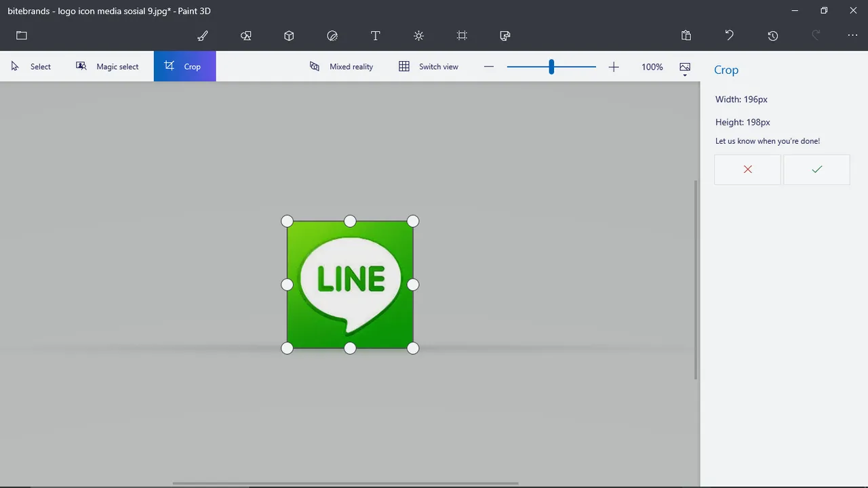
Task: Click the bottom-center crop handle
Action: [x=350, y=348]
